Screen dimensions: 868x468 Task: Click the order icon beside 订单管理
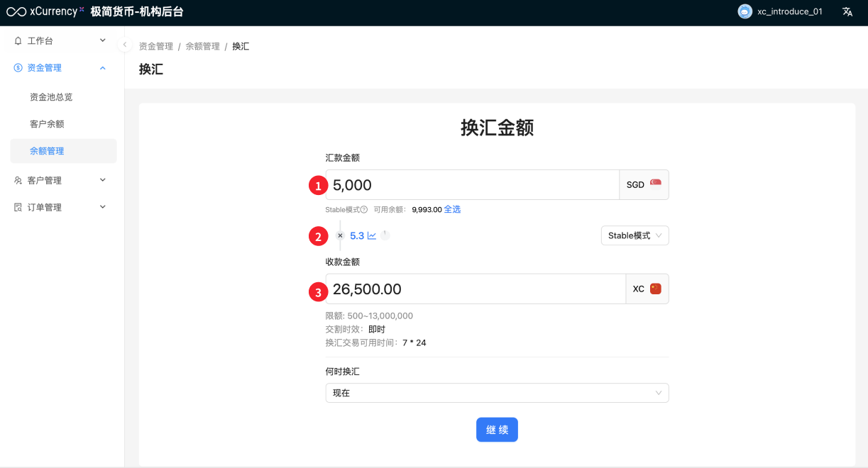tap(18, 208)
